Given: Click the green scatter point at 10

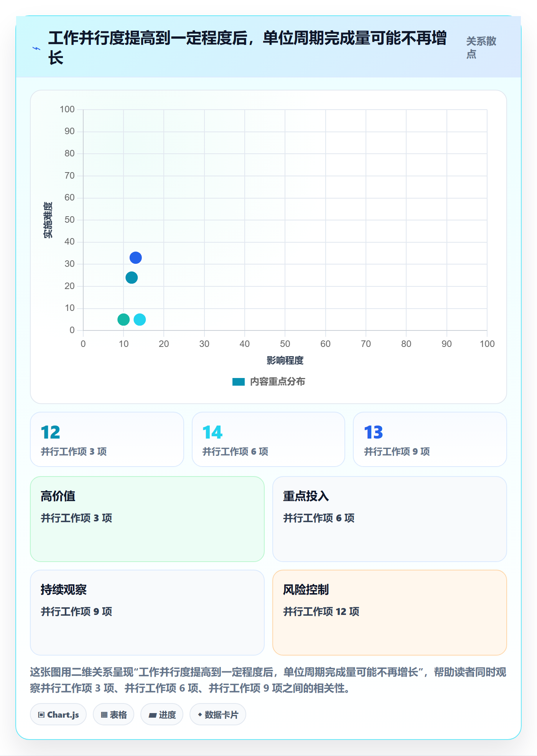Looking at the screenshot, I should coord(124,319).
